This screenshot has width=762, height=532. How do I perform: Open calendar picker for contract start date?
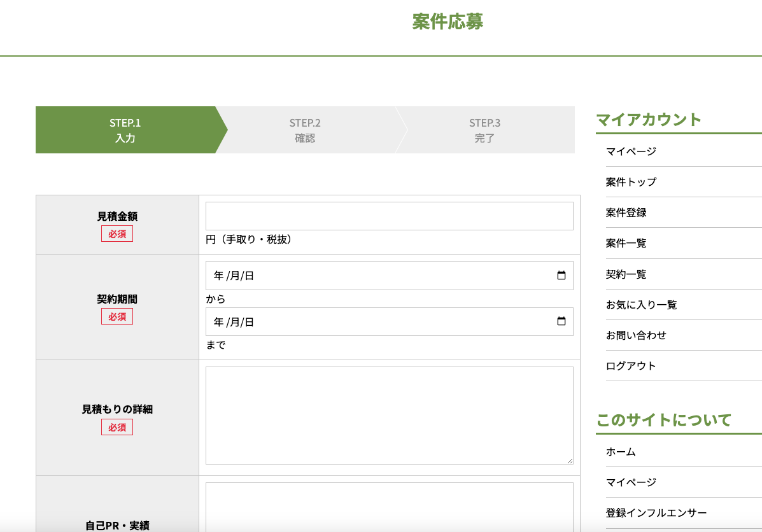click(561, 276)
